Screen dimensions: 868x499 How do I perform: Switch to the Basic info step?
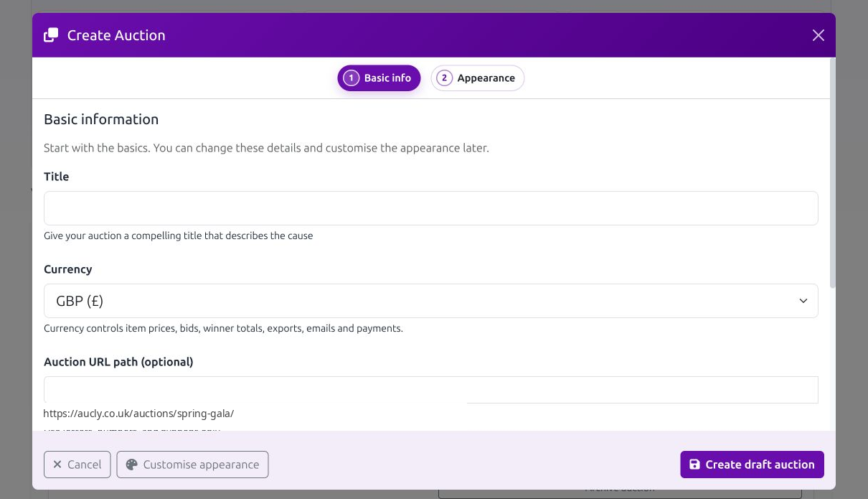(x=379, y=78)
